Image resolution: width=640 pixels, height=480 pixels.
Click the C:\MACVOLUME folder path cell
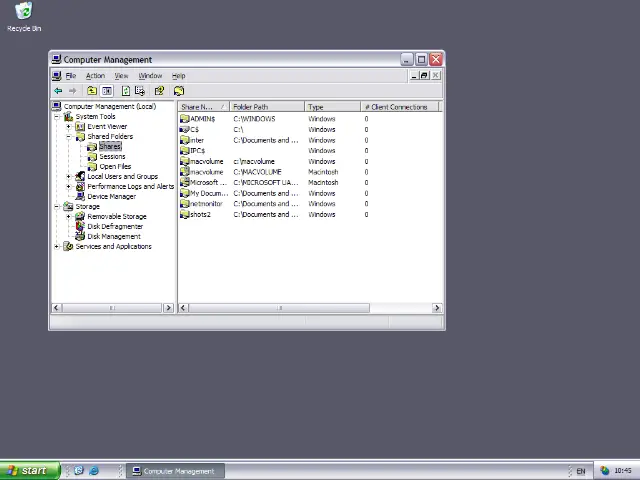click(x=257, y=172)
